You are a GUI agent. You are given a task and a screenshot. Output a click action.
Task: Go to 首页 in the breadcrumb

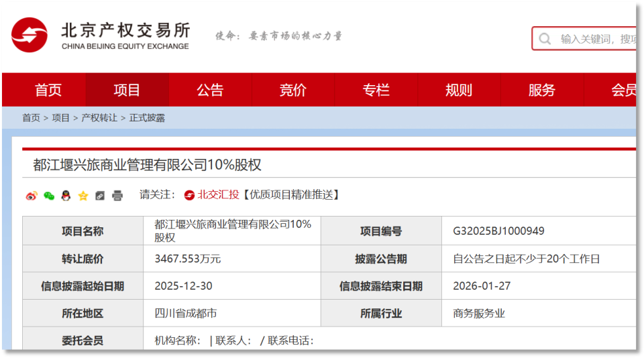click(32, 118)
